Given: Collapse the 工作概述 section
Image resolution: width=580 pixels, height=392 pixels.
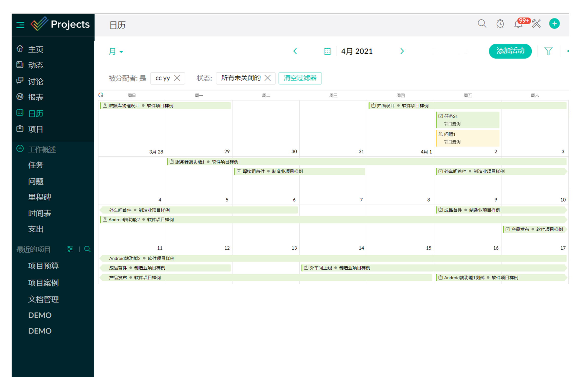Looking at the screenshot, I should tap(20, 149).
